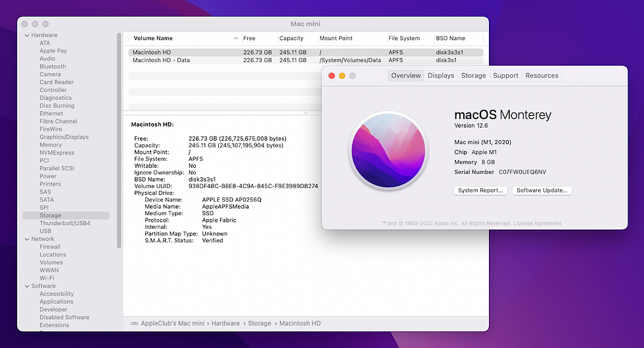
Task: Select Power in sidebar
Action: click(47, 176)
